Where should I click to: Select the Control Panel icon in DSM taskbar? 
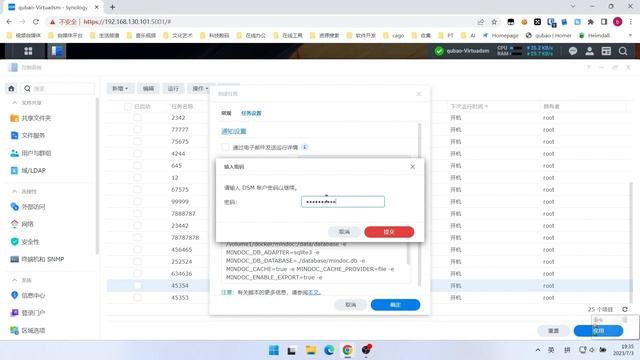point(57,51)
